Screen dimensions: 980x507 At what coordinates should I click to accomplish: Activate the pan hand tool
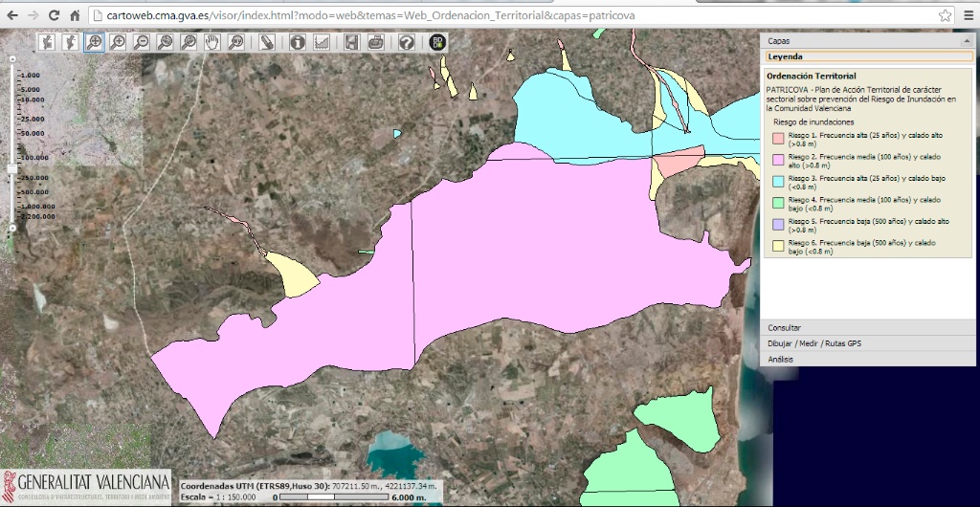pyautogui.click(x=212, y=42)
